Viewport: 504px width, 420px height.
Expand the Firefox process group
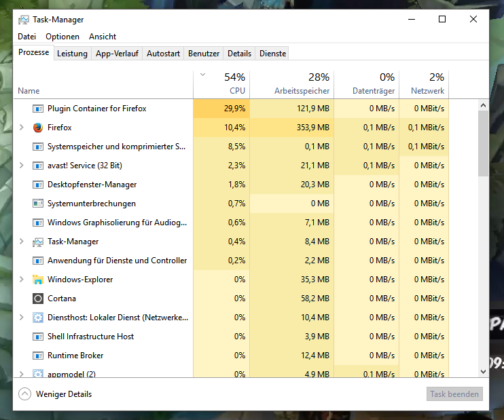point(22,128)
